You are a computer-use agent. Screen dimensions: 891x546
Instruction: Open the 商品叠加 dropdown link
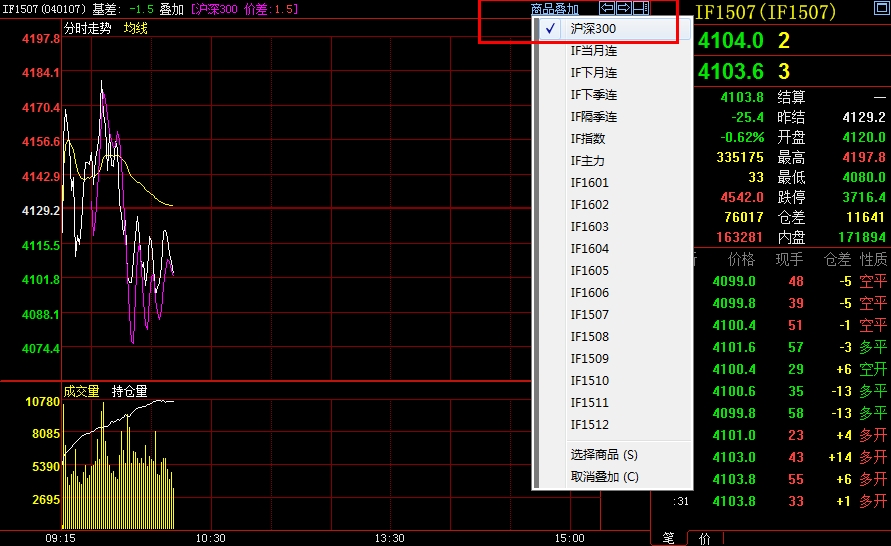[x=554, y=9]
